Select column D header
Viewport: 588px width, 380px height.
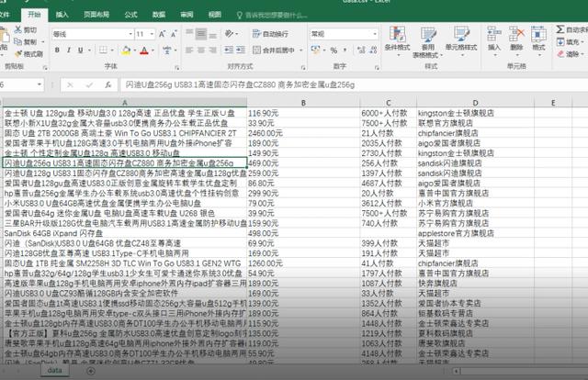[x=475, y=102]
